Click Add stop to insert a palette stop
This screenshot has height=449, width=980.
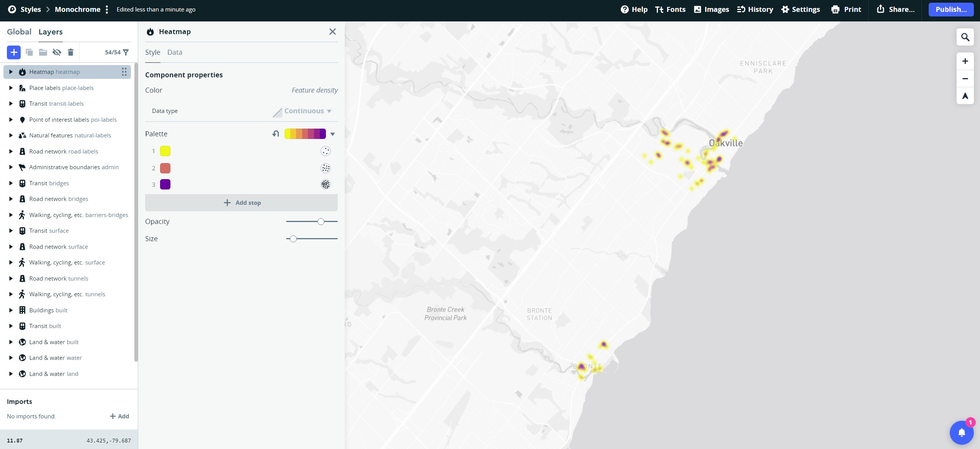pyautogui.click(x=241, y=202)
